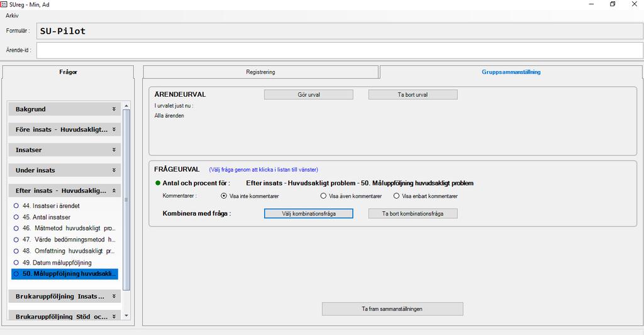Expand the Insatser section
This screenshot has height=335, width=644.
click(x=65, y=150)
